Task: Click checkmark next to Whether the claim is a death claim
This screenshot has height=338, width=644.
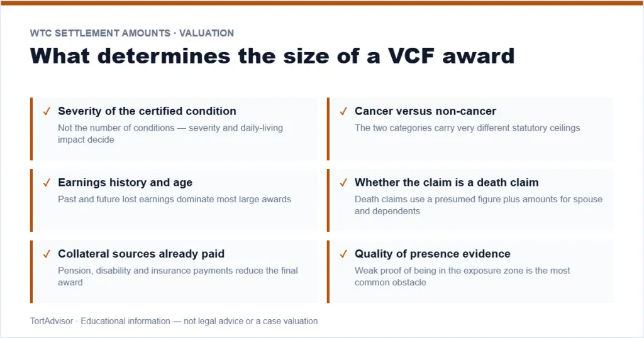Action: coord(343,183)
